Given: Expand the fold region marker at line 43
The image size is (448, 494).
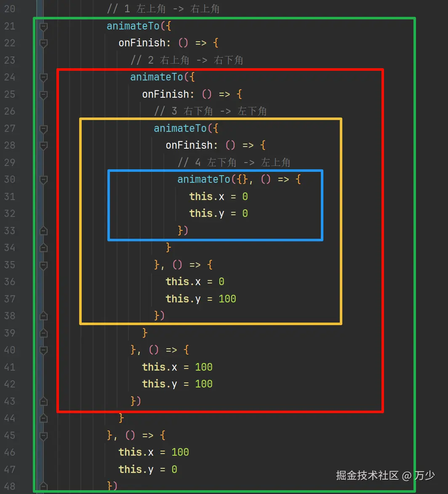Looking at the screenshot, I should click(43, 401).
